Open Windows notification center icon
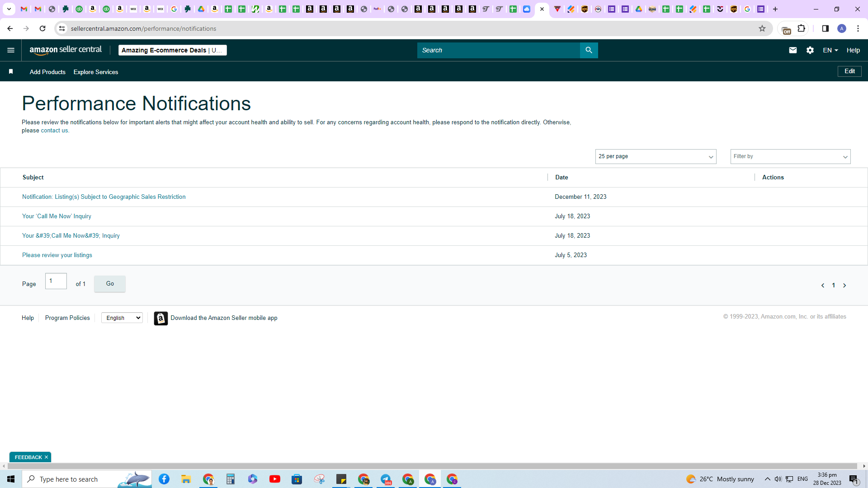868x488 pixels. coord(854,479)
